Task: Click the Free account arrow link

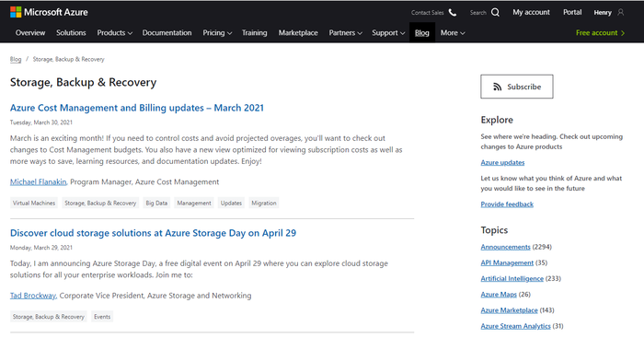Action: pos(600,33)
